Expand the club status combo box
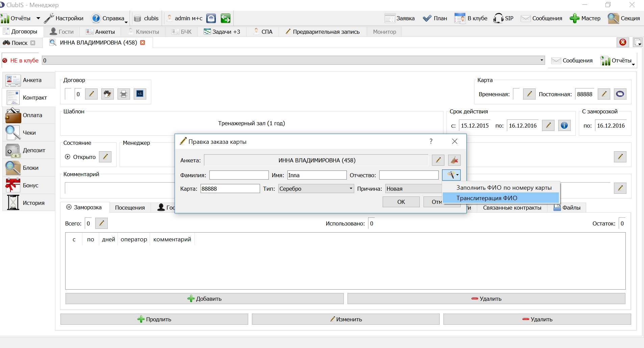 click(293, 60)
